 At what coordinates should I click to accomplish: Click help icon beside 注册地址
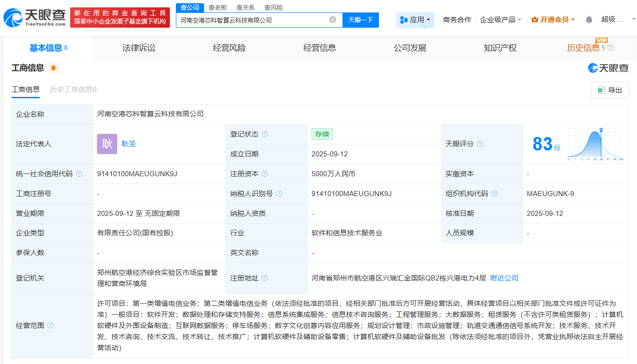[x=264, y=278]
